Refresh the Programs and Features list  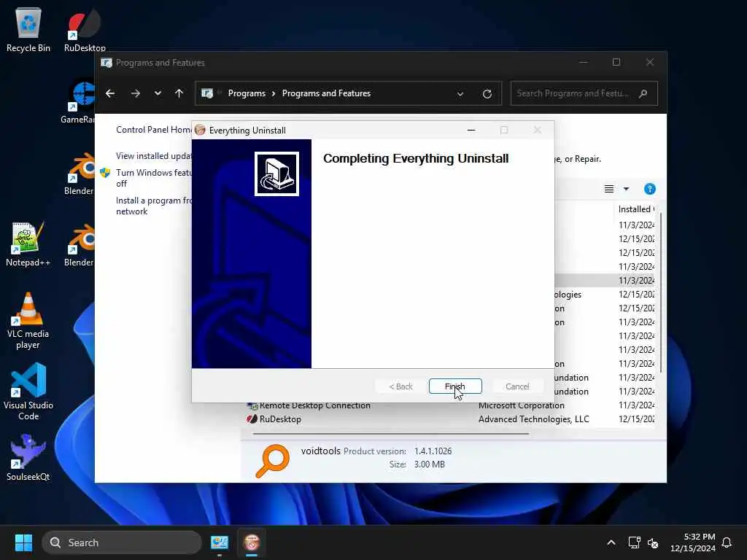coord(487,94)
